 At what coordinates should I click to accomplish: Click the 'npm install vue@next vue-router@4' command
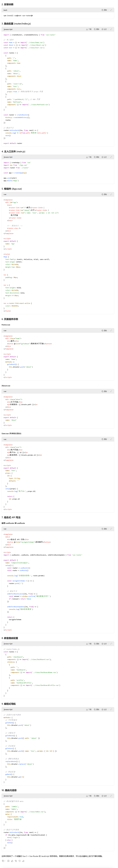click(18, 15)
